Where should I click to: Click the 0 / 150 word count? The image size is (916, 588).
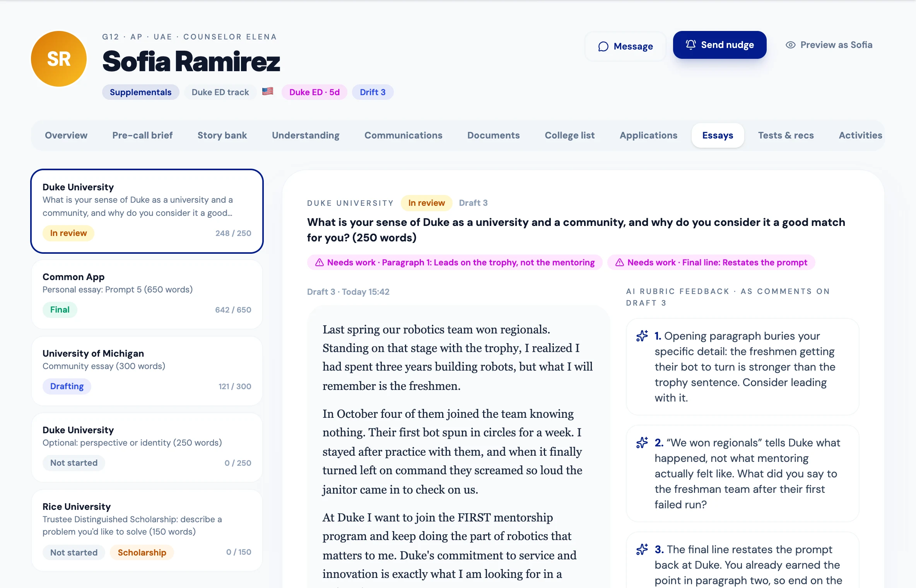tap(238, 552)
